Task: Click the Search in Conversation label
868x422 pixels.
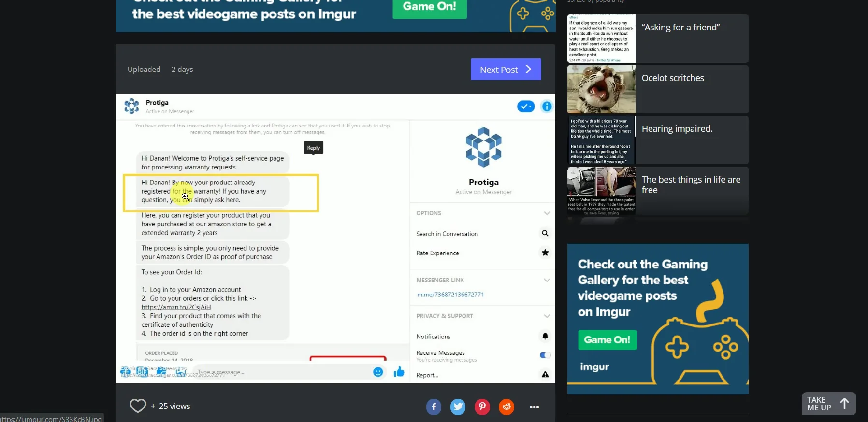Action: point(447,234)
